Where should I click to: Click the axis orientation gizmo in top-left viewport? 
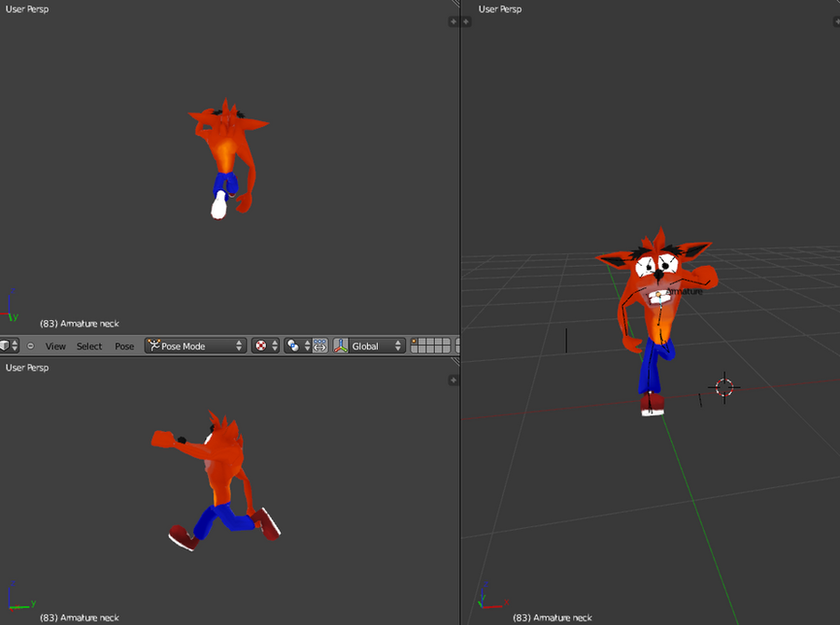(x=10, y=305)
